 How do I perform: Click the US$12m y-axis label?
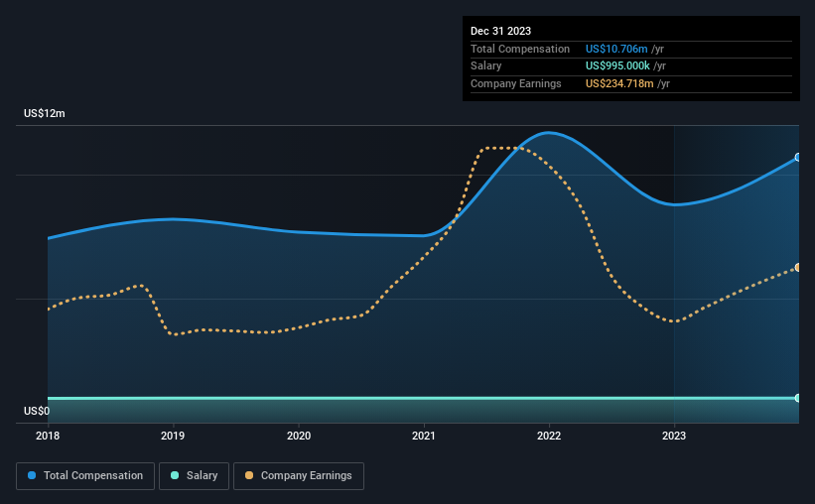45,113
